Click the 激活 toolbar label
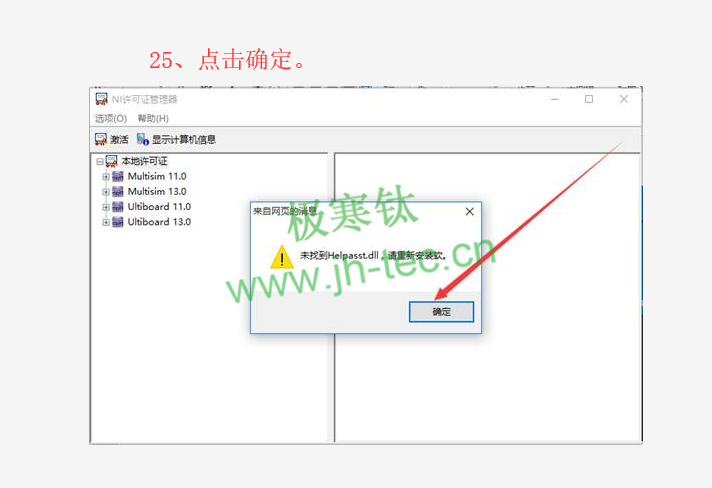The width and height of the screenshot is (712, 488). [119, 140]
